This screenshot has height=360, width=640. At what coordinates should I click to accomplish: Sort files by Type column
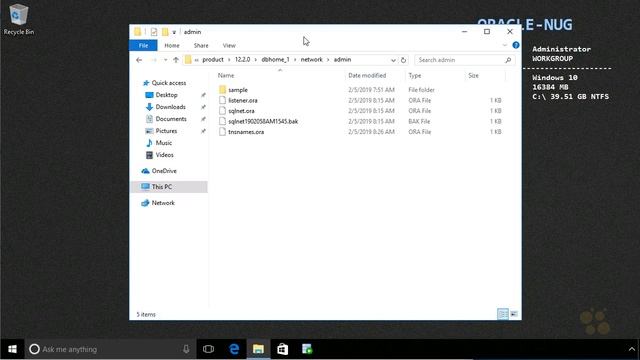coord(415,76)
